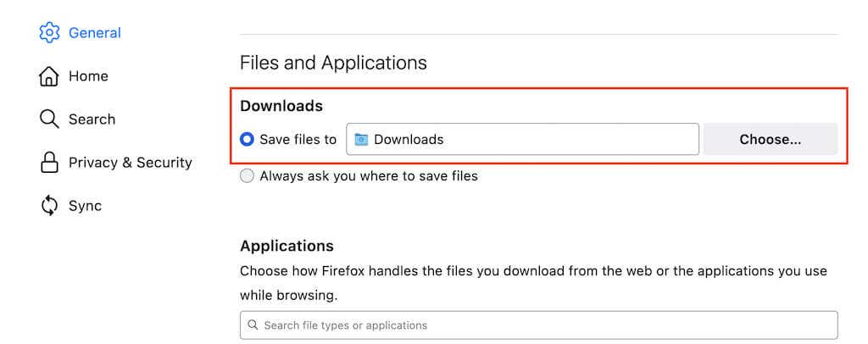Click the 'Save files to' label text

(x=298, y=140)
